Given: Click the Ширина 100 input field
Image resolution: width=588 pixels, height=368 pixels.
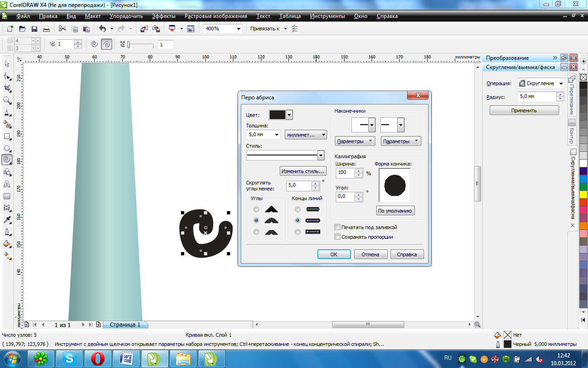Looking at the screenshot, I should 345,172.
